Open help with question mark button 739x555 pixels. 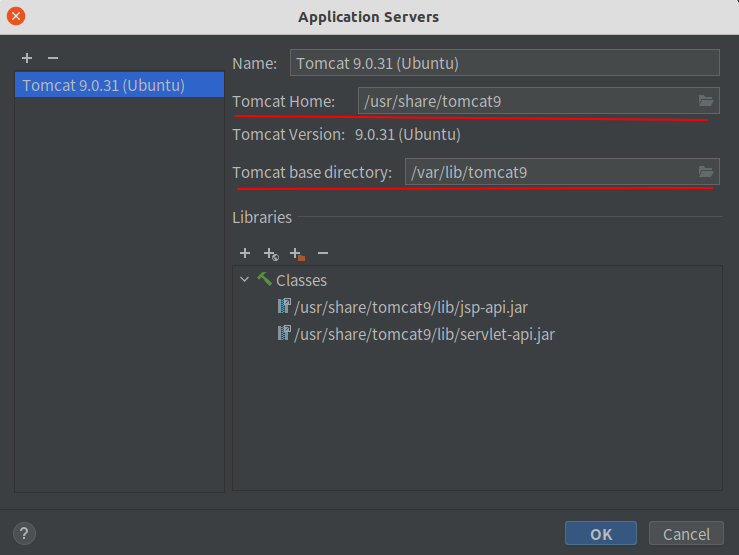(x=24, y=533)
